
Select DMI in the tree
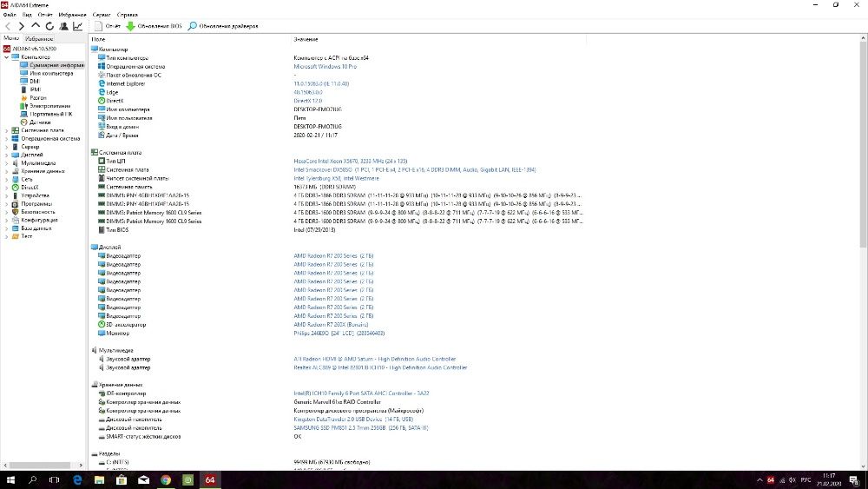pyautogui.click(x=35, y=82)
